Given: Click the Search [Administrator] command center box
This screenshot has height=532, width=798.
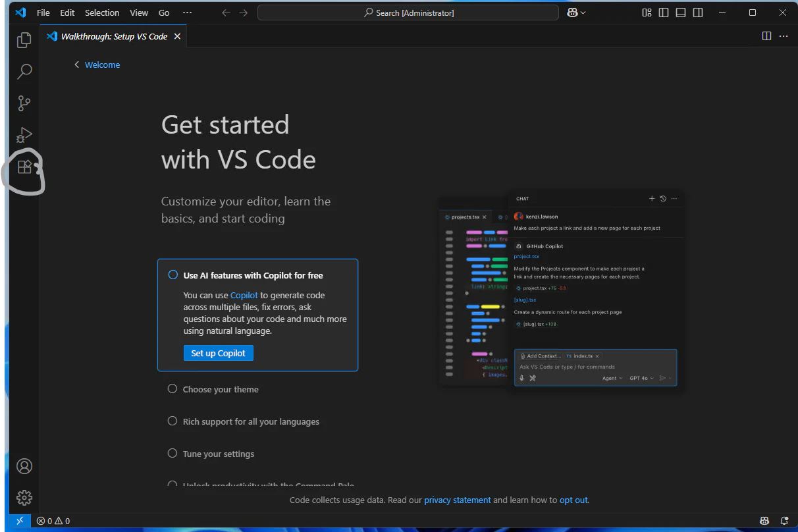Looking at the screenshot, I should 408,13.
